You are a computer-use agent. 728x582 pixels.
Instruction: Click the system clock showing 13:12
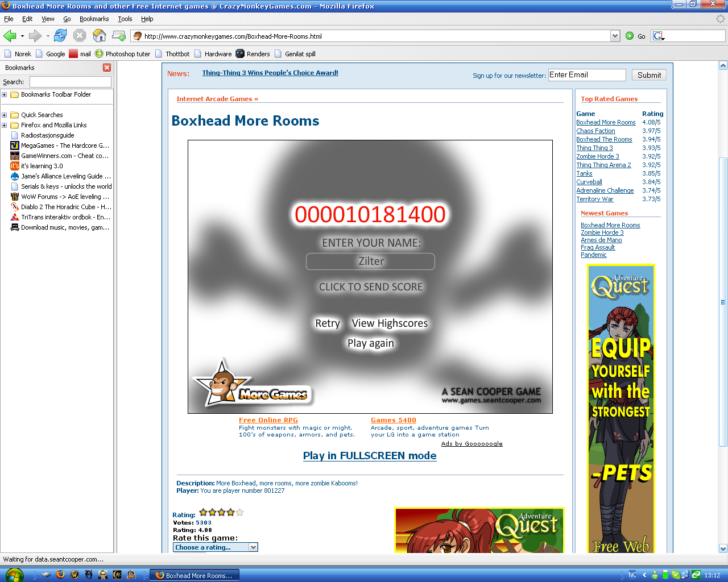coord(712,575)
